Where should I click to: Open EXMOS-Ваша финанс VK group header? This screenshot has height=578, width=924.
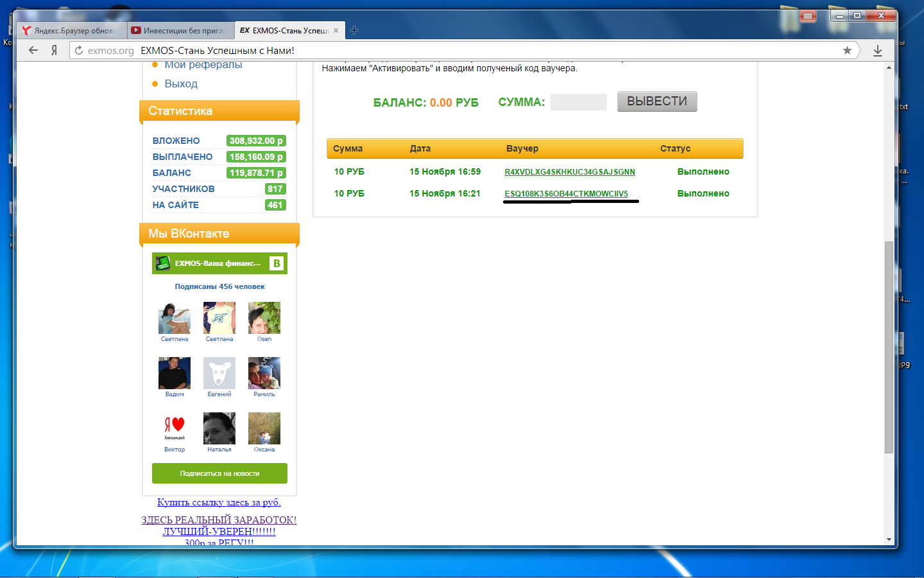[x=219, y=263]
